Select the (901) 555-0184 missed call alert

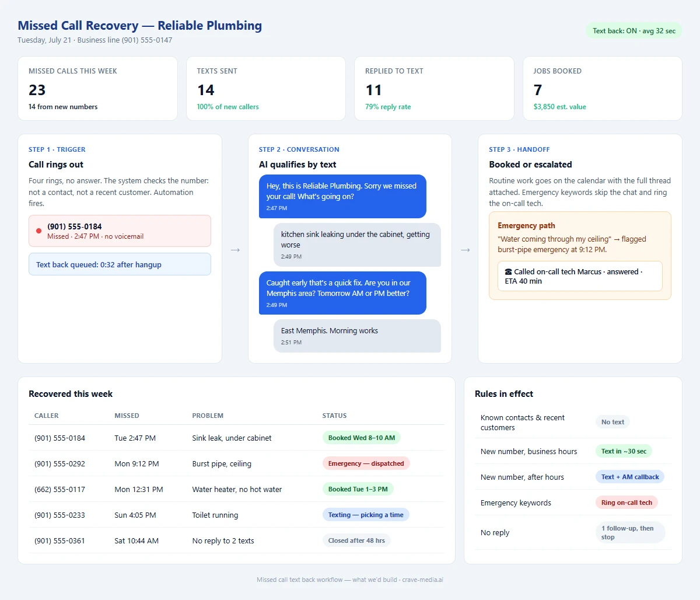pos(120,231)
